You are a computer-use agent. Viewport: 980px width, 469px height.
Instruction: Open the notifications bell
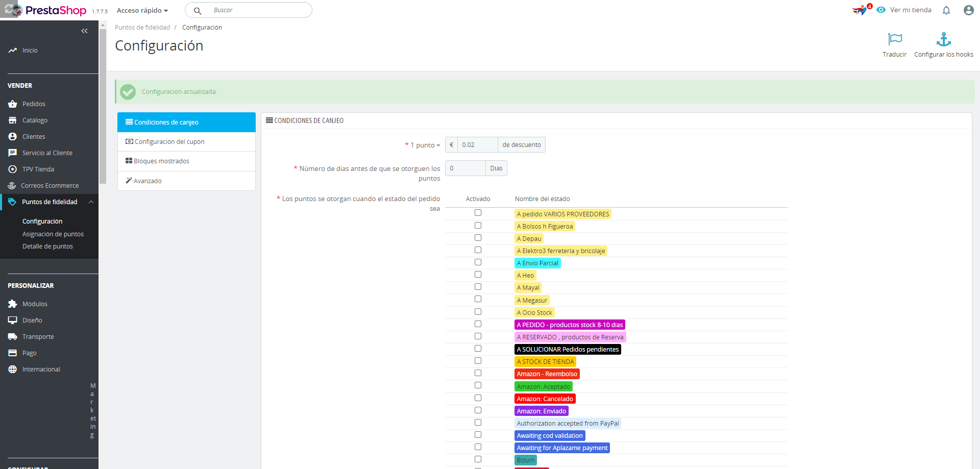click(946, 10)
